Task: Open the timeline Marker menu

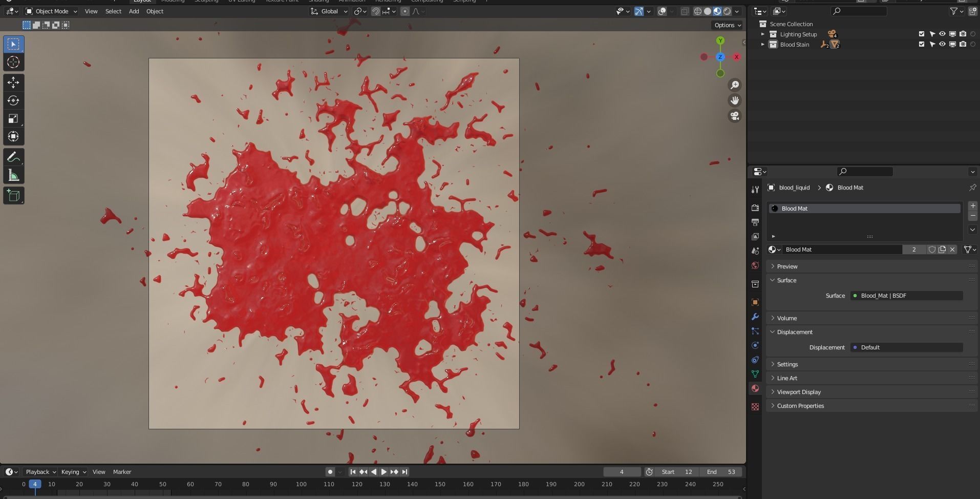Action: point(122,472)
